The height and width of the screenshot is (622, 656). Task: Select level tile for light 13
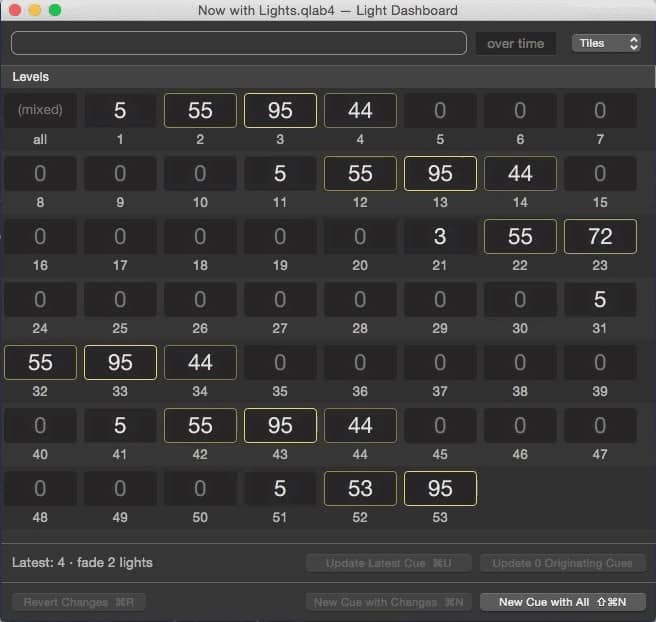[x=440, y=174]
